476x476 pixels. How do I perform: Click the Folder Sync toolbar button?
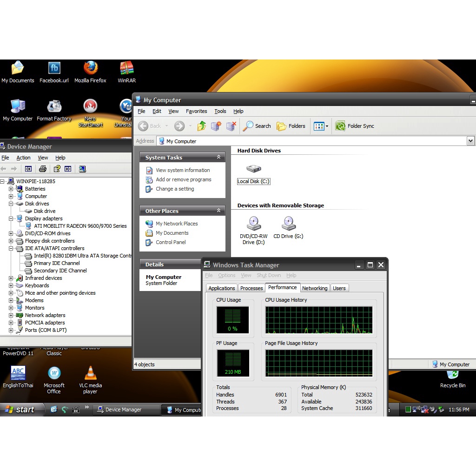pos(355,126)
